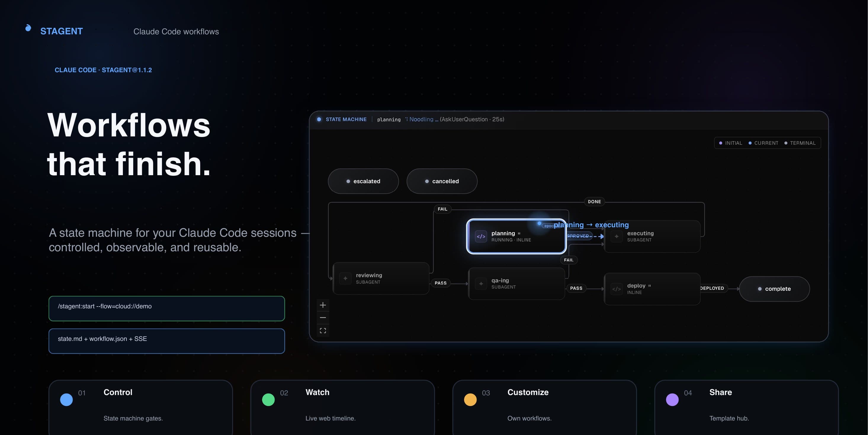Open the Share feature card
The image size is (868, 435).
[x=746, y=407]
